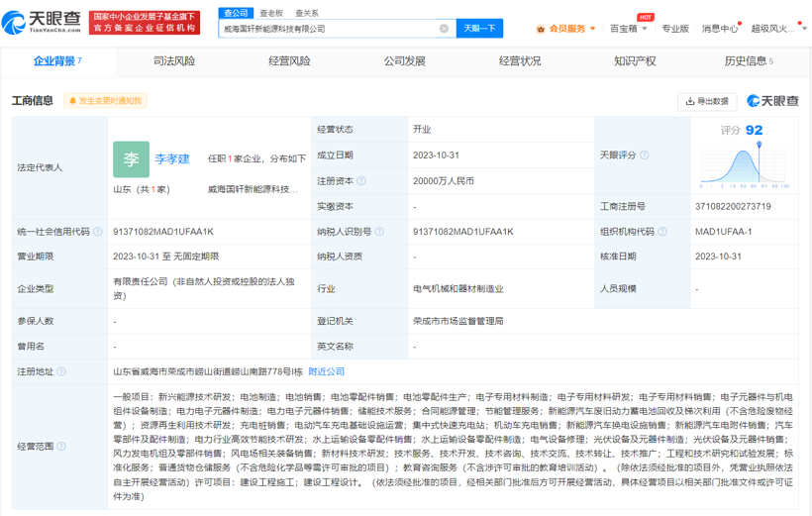Click the company name search input field
Image resolution: width=812 pixels, height=516 pixels.
pyautogui.click(x=327, y=29)
